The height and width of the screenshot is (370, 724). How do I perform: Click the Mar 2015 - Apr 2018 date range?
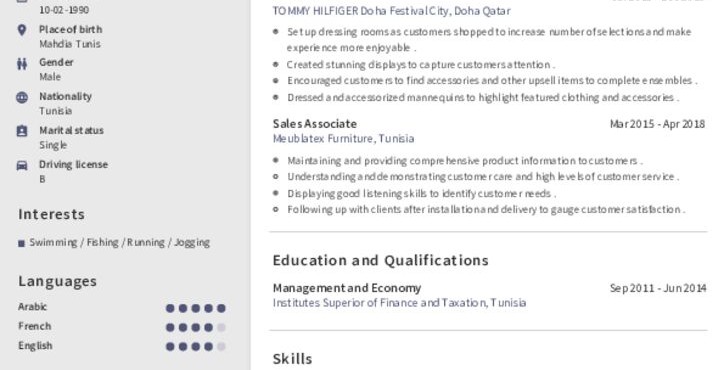[658, 124]
